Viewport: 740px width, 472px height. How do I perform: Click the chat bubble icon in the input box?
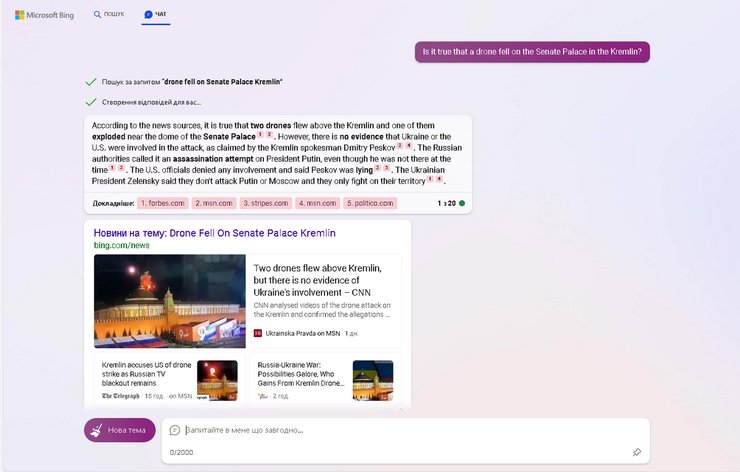175,430
